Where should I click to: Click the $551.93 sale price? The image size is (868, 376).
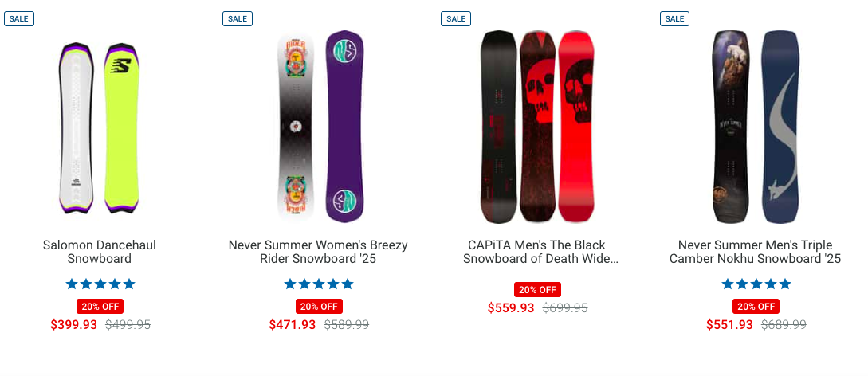tap(730, 325)
